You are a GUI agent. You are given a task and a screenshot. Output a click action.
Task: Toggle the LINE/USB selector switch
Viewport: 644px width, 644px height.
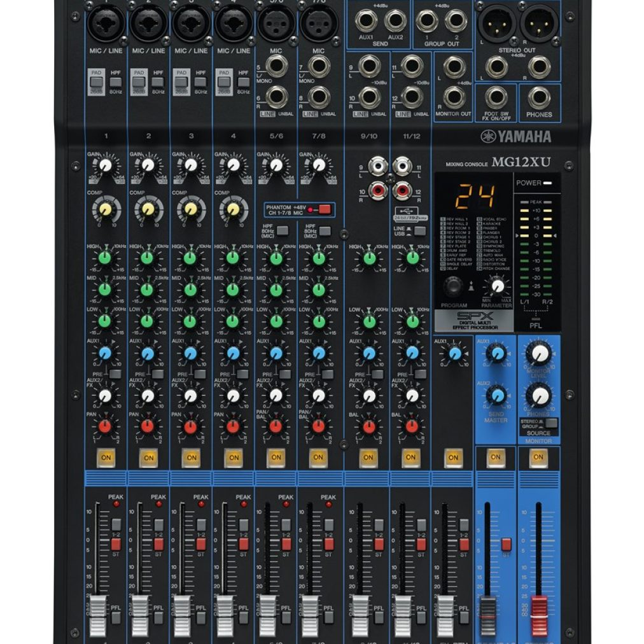point(420,231)
